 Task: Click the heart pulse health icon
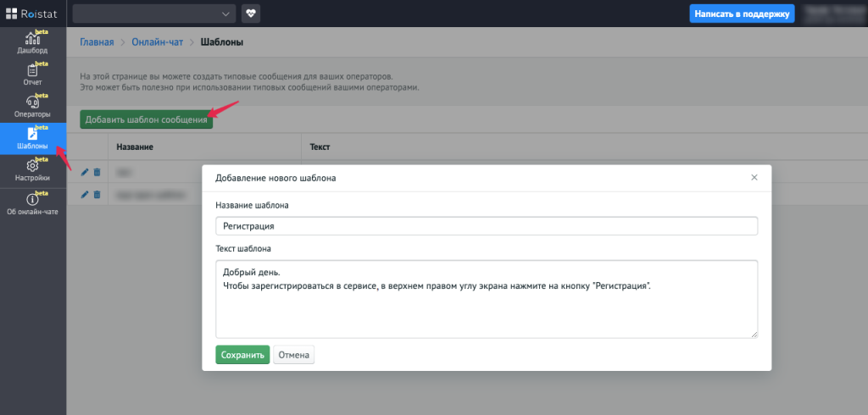[x=251, y=14]
